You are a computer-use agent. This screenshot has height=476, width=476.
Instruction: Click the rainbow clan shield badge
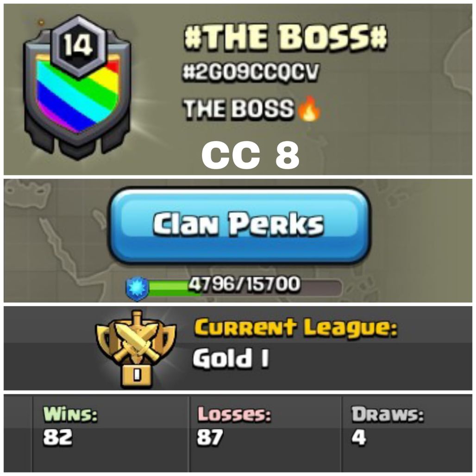78,88
